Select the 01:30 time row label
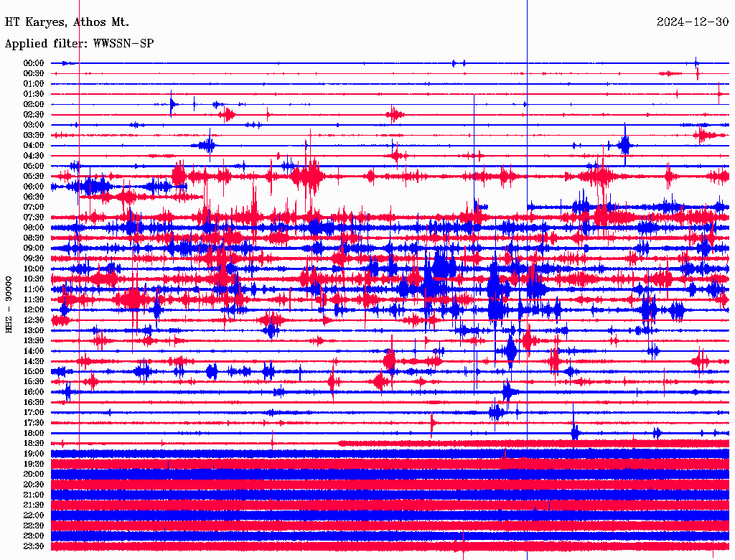The height and width of the screenshot is (560, 735). pyautogui.click(x=34, y=94)
